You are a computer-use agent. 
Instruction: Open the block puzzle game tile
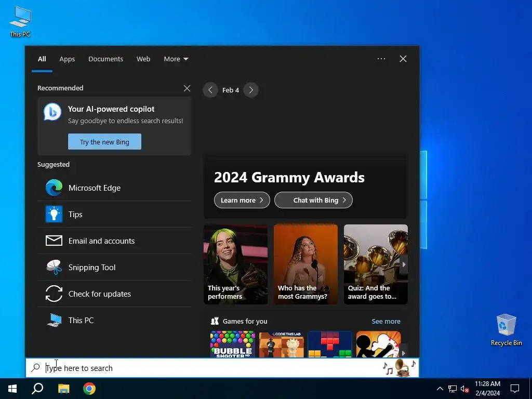(x=330, y=344)
